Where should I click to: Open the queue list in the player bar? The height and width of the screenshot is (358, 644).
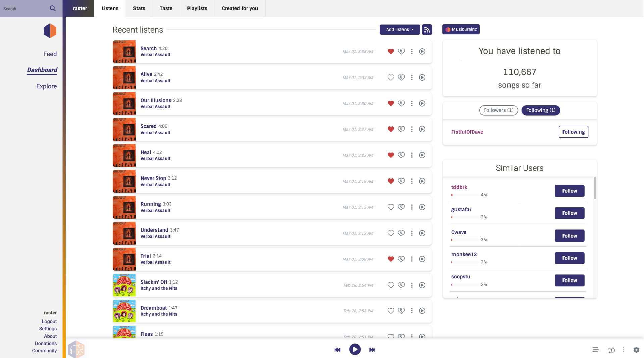(595, 350)
